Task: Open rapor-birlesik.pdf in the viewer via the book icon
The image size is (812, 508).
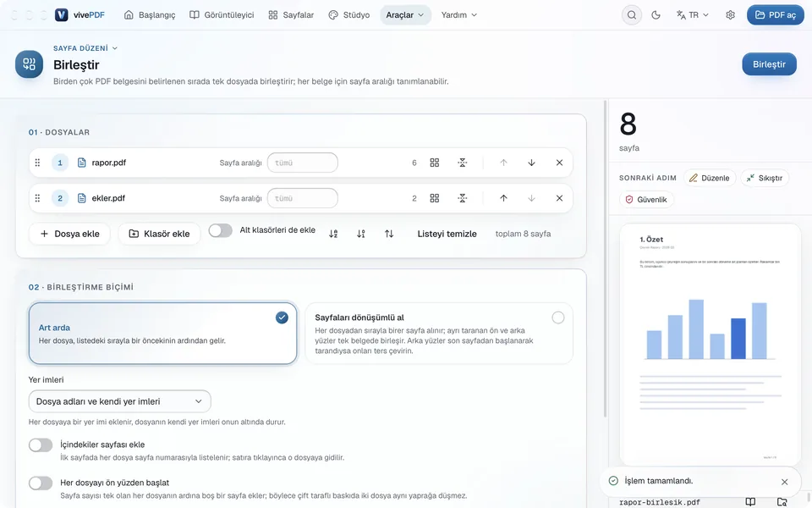Action: tap(750, 502)
